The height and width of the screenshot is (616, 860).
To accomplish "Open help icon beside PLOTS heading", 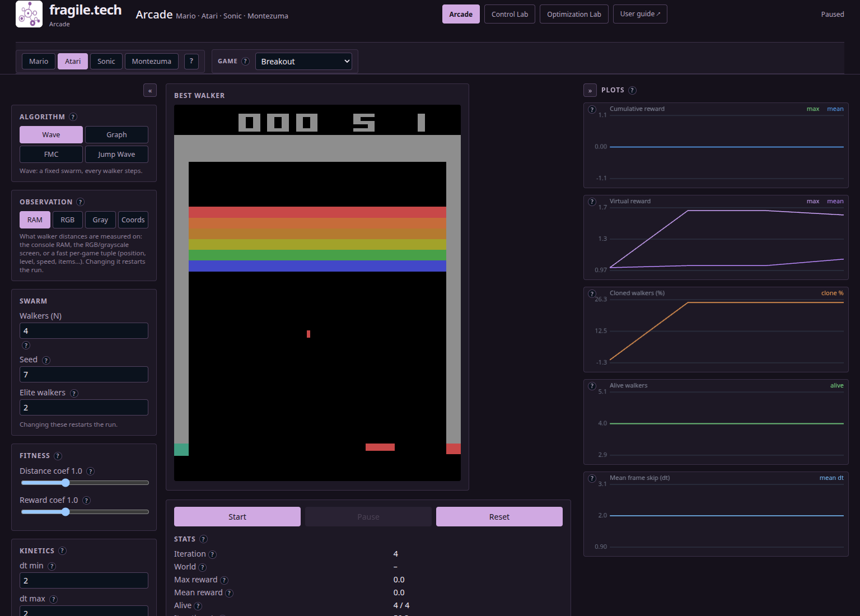I will [632, 90].
